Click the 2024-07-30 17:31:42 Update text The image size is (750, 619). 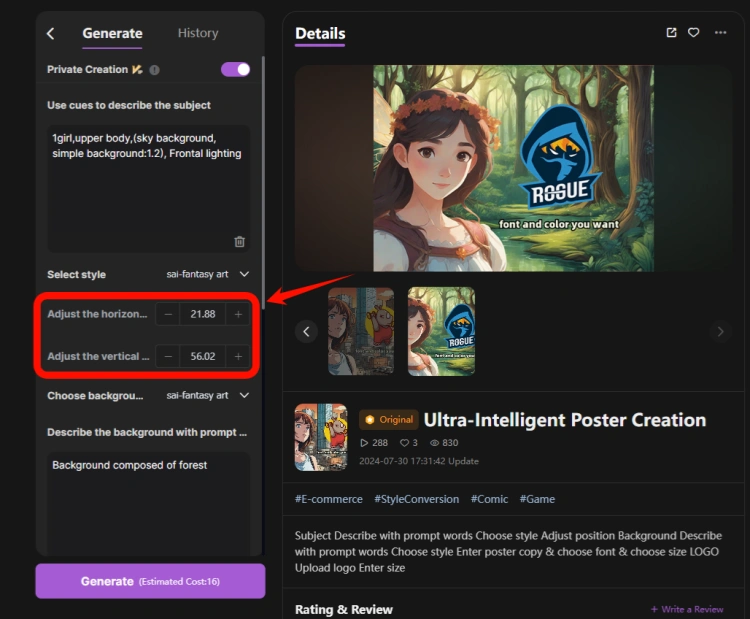click(x=419, y=461)
